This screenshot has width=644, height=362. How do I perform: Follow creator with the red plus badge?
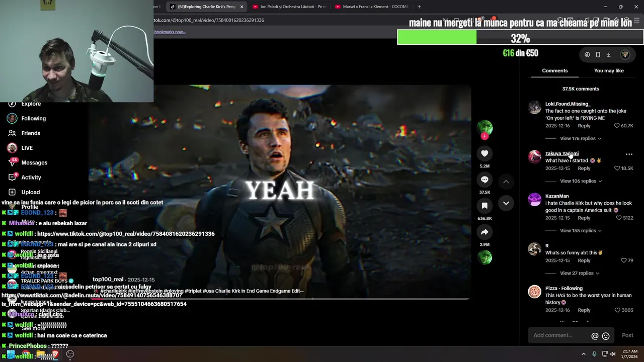coord(485,136)
